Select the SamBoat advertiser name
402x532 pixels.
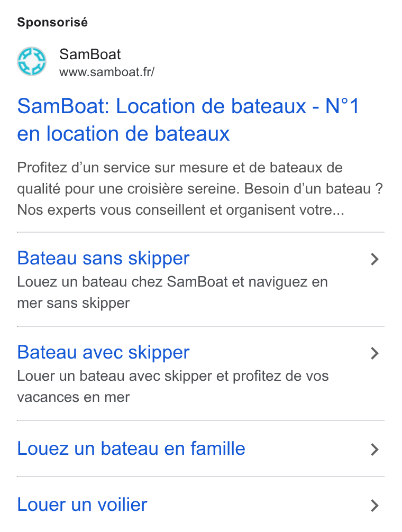click(90, 54)
